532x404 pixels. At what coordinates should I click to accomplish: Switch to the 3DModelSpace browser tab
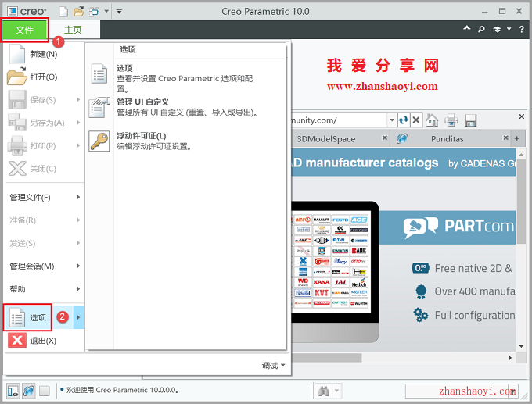pos(325,139)
